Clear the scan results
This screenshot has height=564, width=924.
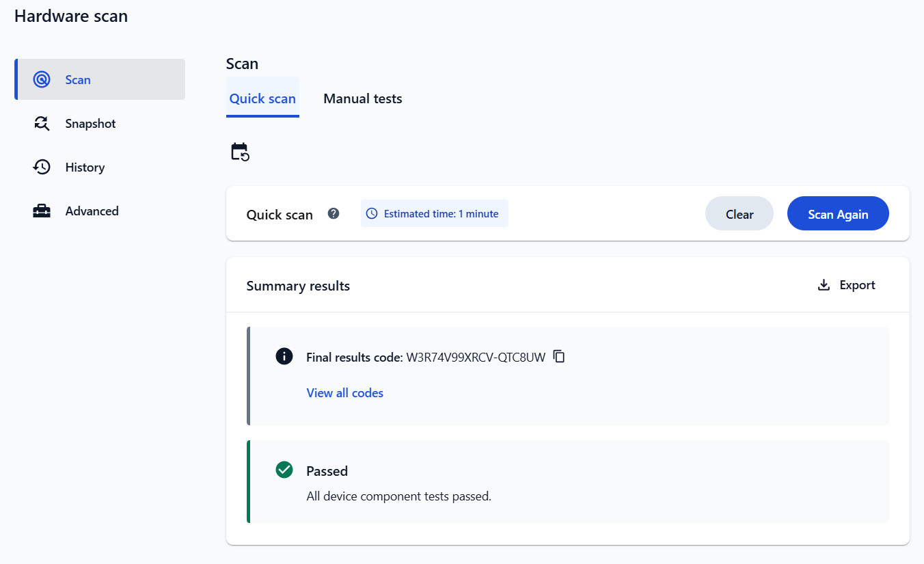pos(739,214)
